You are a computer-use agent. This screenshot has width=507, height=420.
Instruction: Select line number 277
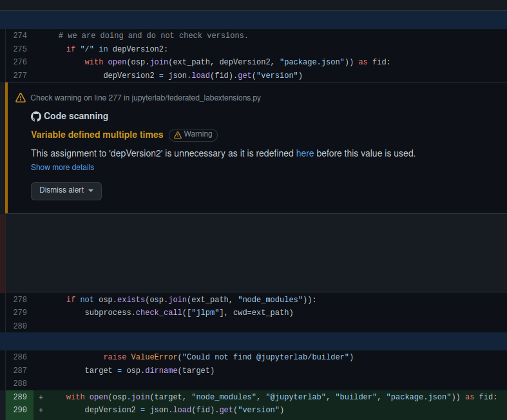tap(20, 75)
